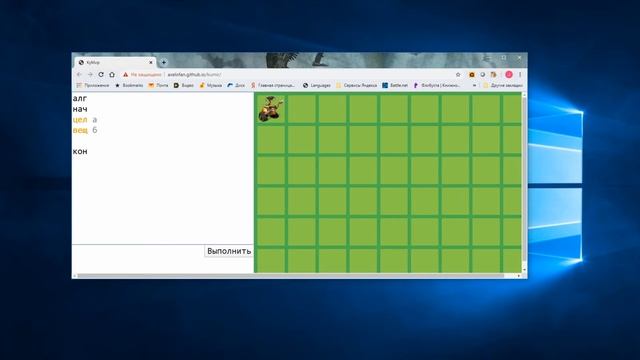Screen dimensions: 640x360
Task: Open the Главная страница Yandex bookmark
Action: 273,85
